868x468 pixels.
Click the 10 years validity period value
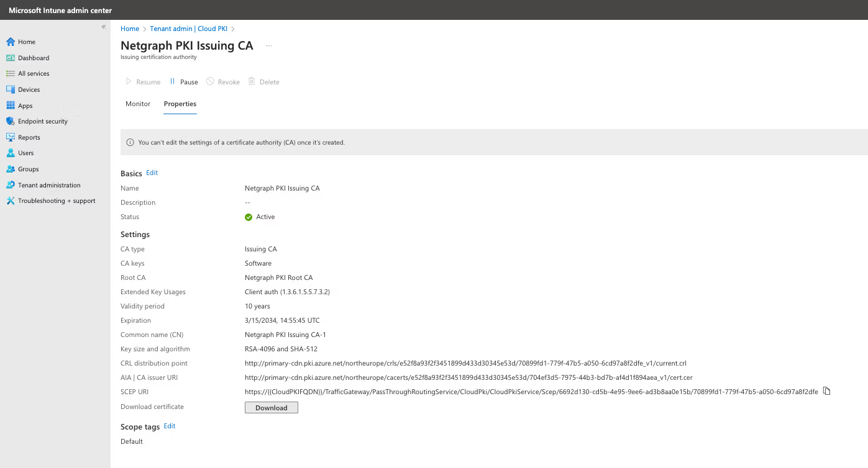257,306
